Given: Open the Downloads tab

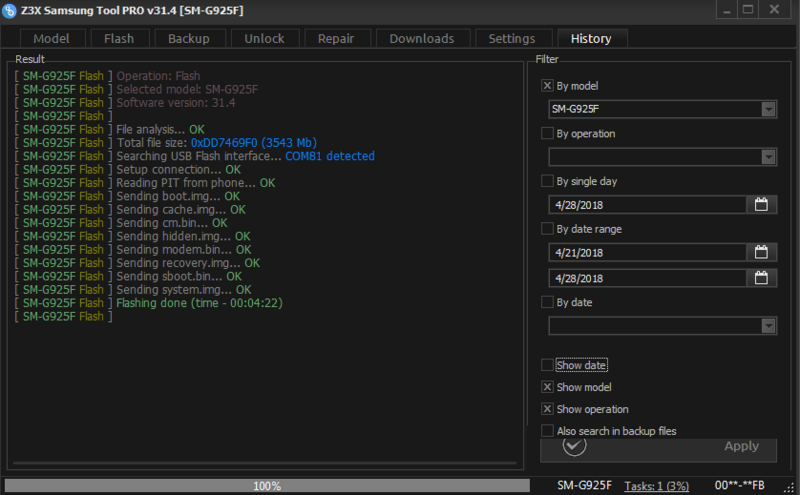Looking at the screenshot, I should tap(422, 39).
